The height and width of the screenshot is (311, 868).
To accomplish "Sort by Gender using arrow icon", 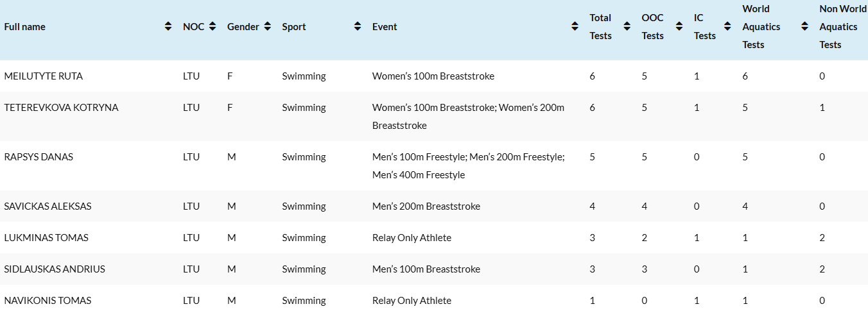I will tap(267, 27).
